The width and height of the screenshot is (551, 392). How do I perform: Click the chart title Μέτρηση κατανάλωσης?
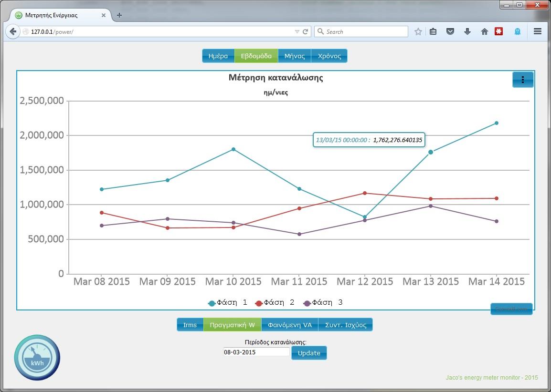tap(276, 78)
